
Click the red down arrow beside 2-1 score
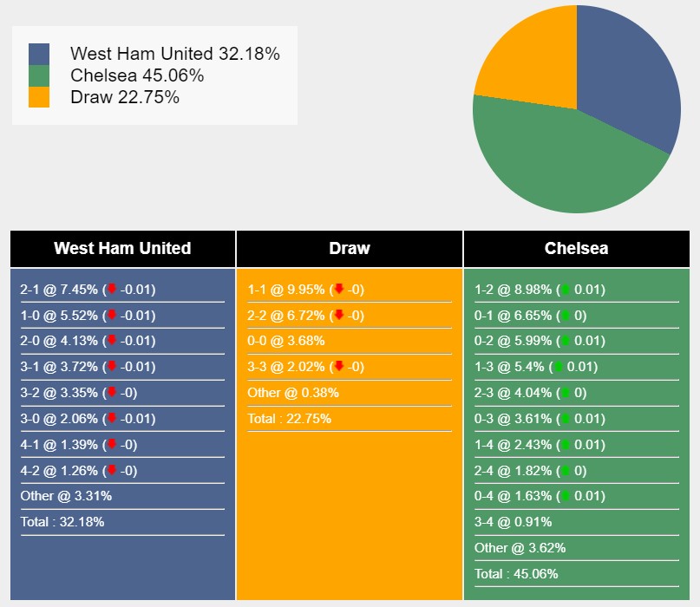111,290
